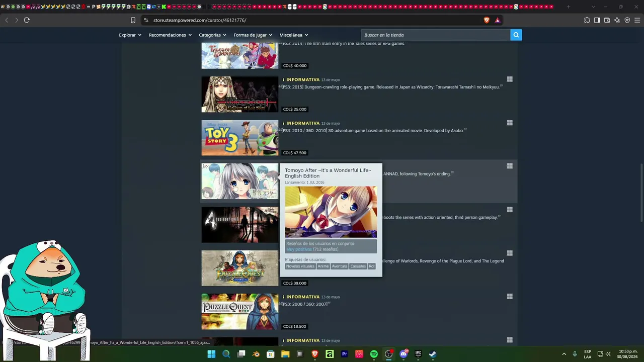Open the Resident Evil 4 thumbnail
644x362 pixels.
240,225
